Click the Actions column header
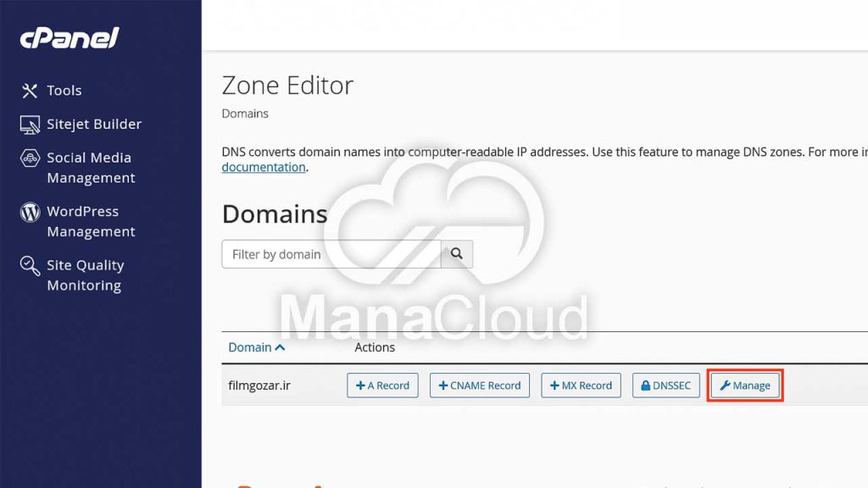868x488 pixels. [375, 347]
